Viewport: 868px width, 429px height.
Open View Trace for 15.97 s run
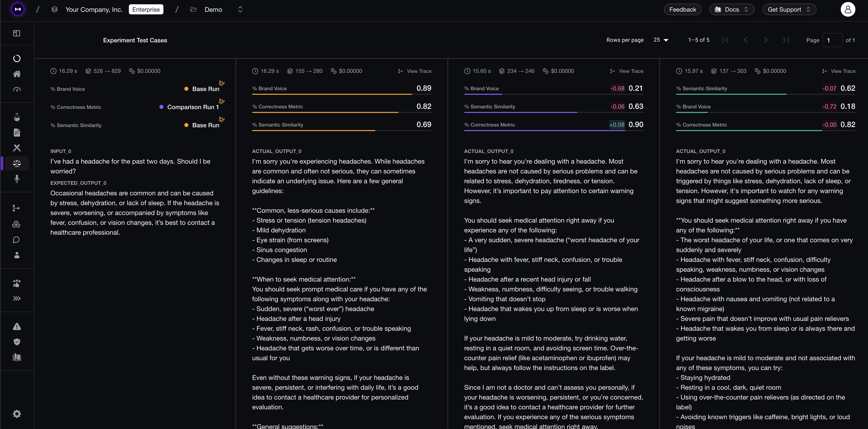pos(839,71)
